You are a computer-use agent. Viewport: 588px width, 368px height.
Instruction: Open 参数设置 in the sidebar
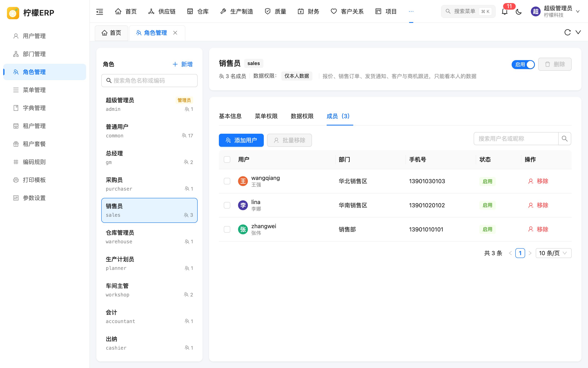(45, 198)
